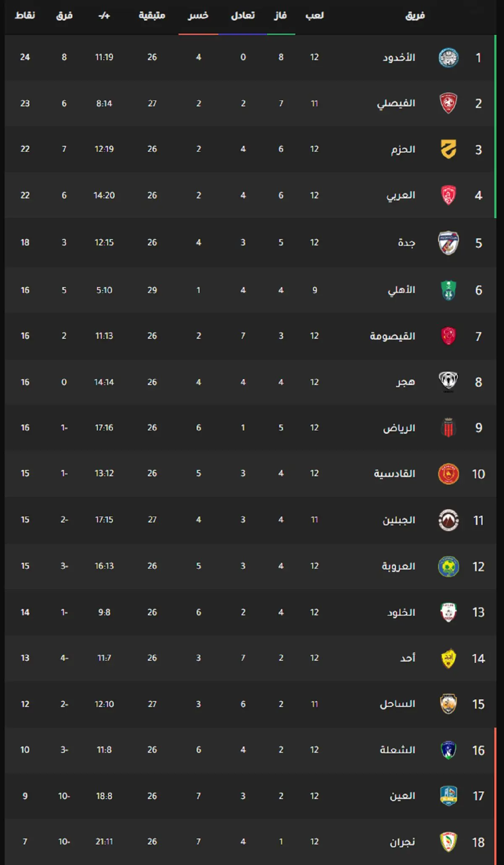Click the الأخدود club logo
Image resolution: width=504 pixels, height=865 pixels.
point(448,58)
